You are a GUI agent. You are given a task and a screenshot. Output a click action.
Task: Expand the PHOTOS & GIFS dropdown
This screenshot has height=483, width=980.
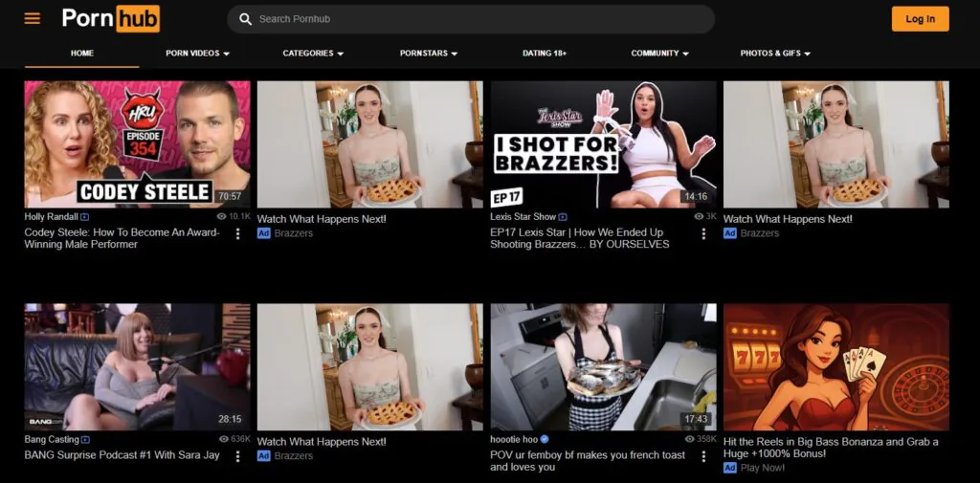point(775,54)
